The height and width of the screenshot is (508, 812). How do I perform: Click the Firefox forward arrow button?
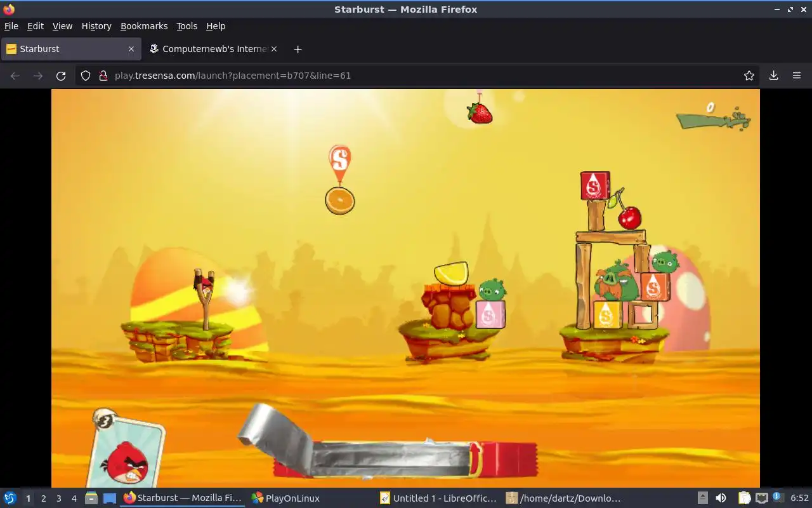(38, 76)
